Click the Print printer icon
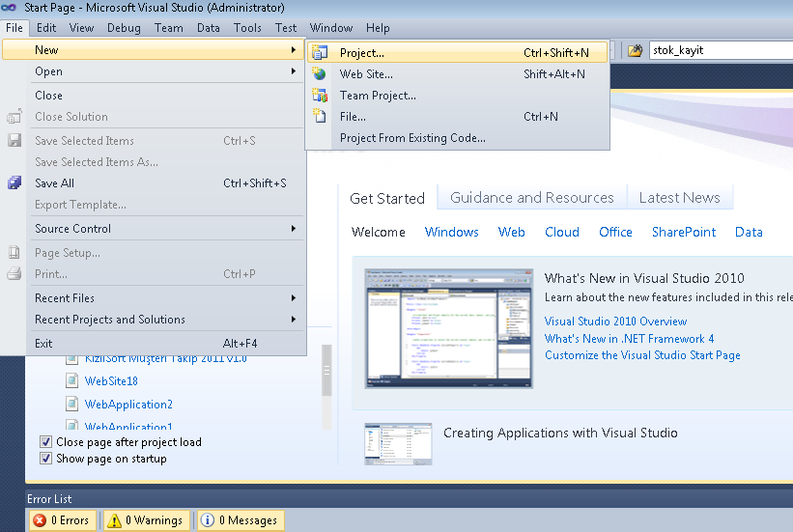 pyautogui.click(x=14, y=273)
